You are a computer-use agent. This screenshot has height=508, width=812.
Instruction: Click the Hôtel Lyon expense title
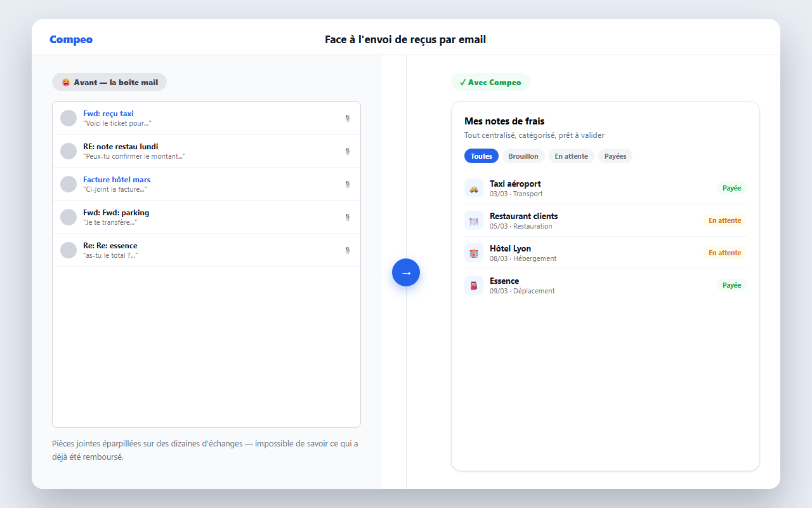tap(511, 249)
